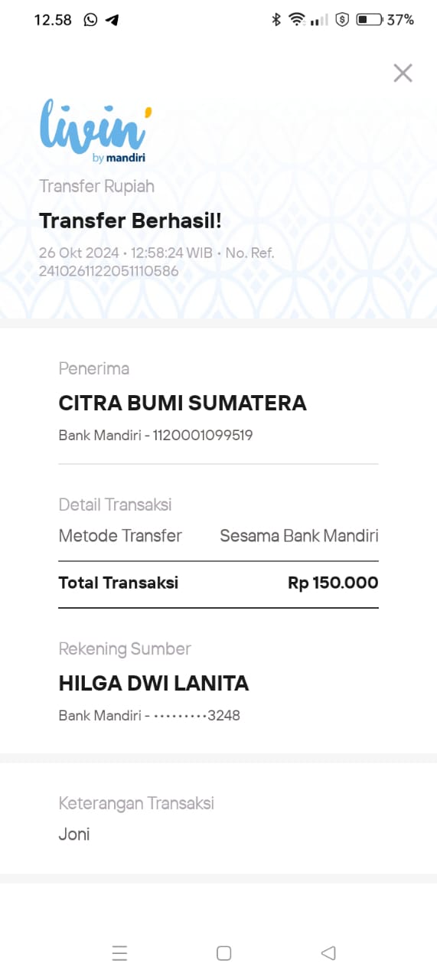Close the transfer receipt with the X icon

403,73
